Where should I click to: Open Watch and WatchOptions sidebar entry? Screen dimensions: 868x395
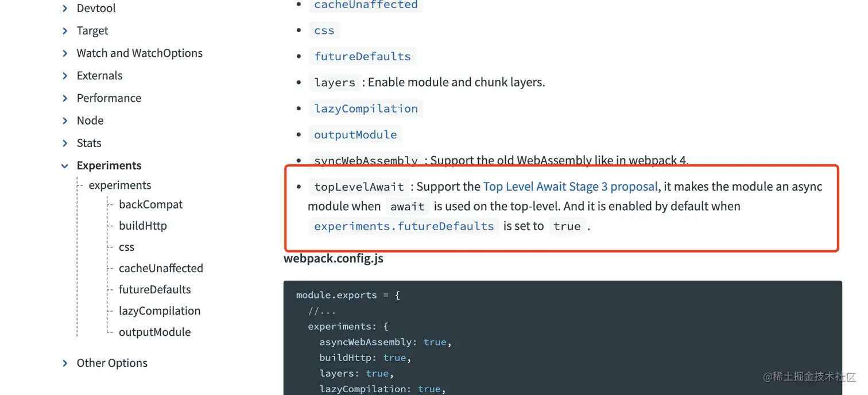139,53
